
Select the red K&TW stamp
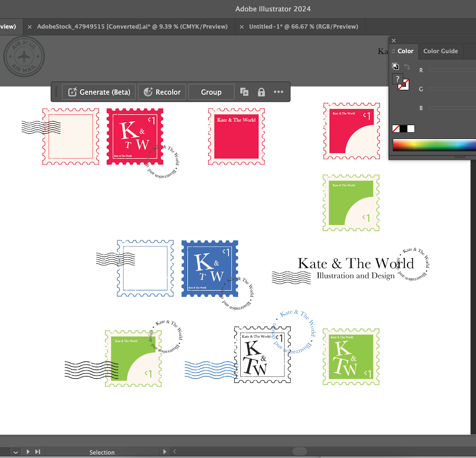click(x=135, y=136)
